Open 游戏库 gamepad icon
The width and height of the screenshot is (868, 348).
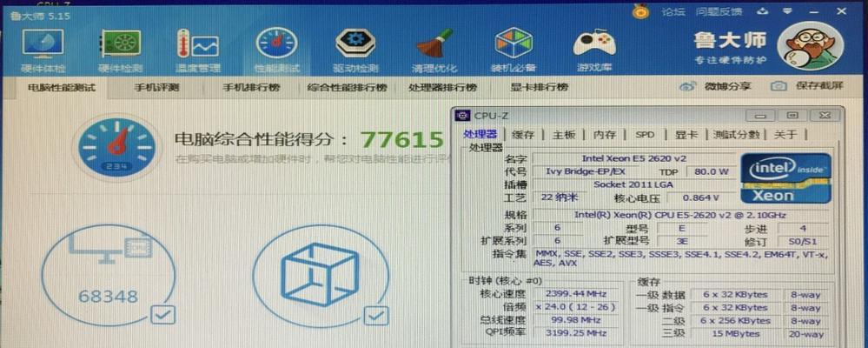click(x=594, y=44)
